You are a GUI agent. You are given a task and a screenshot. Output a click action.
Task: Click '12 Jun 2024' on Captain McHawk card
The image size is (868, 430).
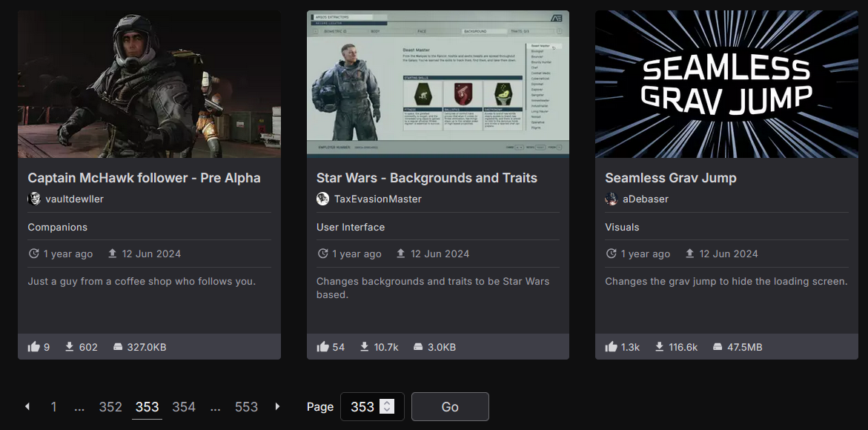pyautogui.click(x=152, y=254)
